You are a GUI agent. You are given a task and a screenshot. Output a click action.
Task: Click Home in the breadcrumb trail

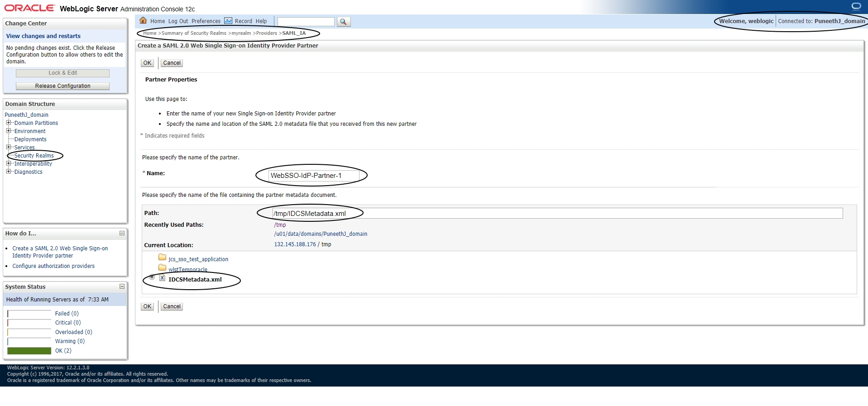click(150, 33)
